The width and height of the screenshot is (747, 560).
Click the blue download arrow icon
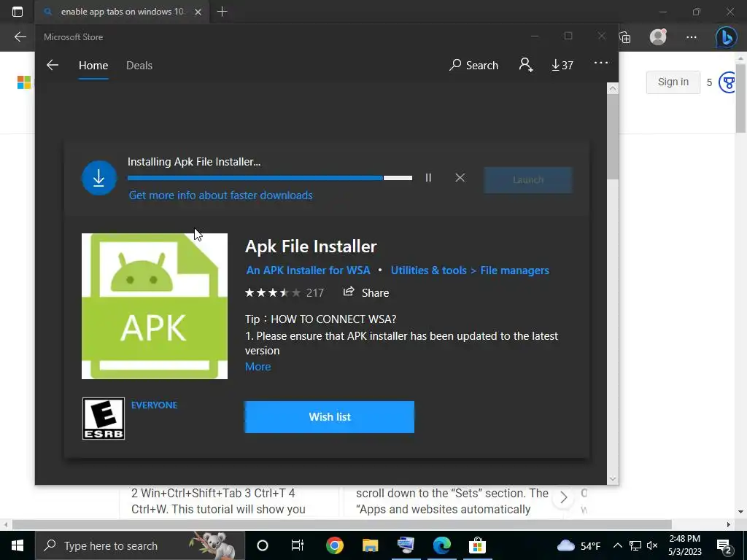pos(99,178)
